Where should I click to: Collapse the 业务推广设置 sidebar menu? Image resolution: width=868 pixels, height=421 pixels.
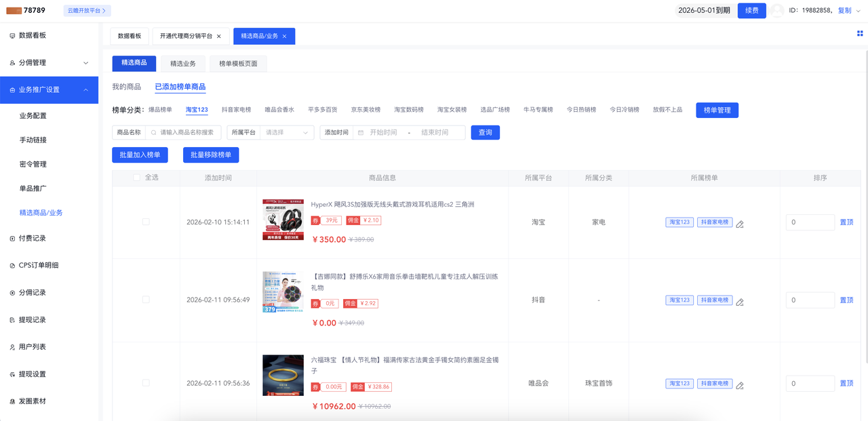click(x=85, y=89)
